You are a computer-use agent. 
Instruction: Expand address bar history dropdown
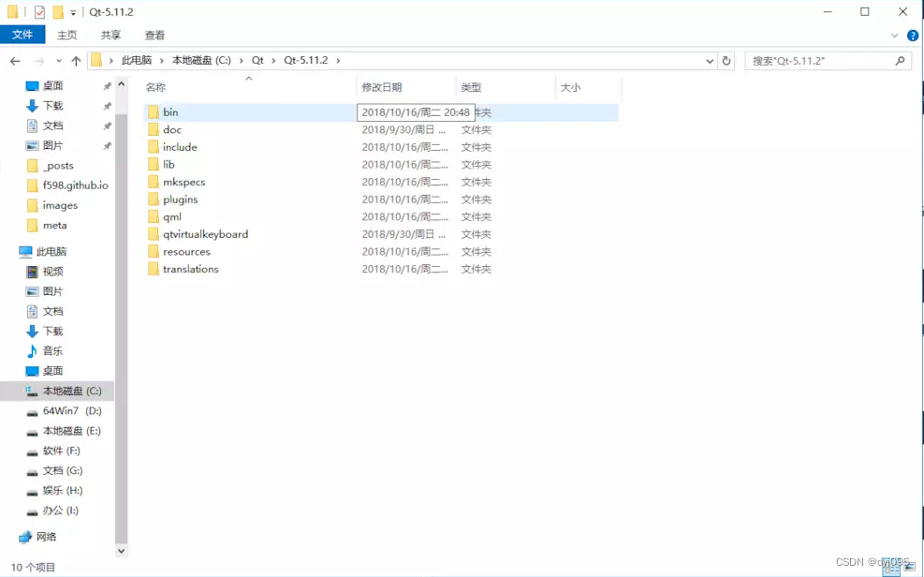[x=710, y=61]
